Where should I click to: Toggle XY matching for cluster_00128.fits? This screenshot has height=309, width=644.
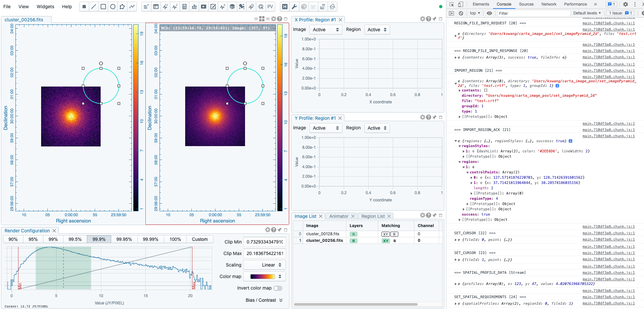(x=385, y=234)
